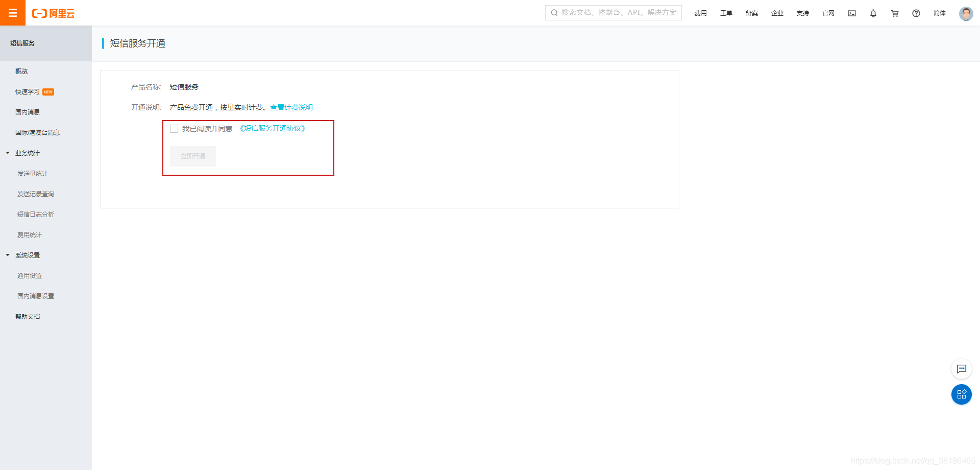
Task: Click the 产品名称 label
Action: coord(146,87)
